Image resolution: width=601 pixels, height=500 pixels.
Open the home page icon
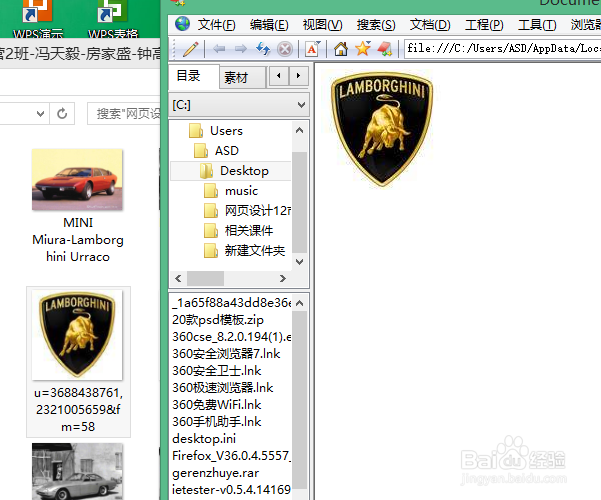coord(341,49)
